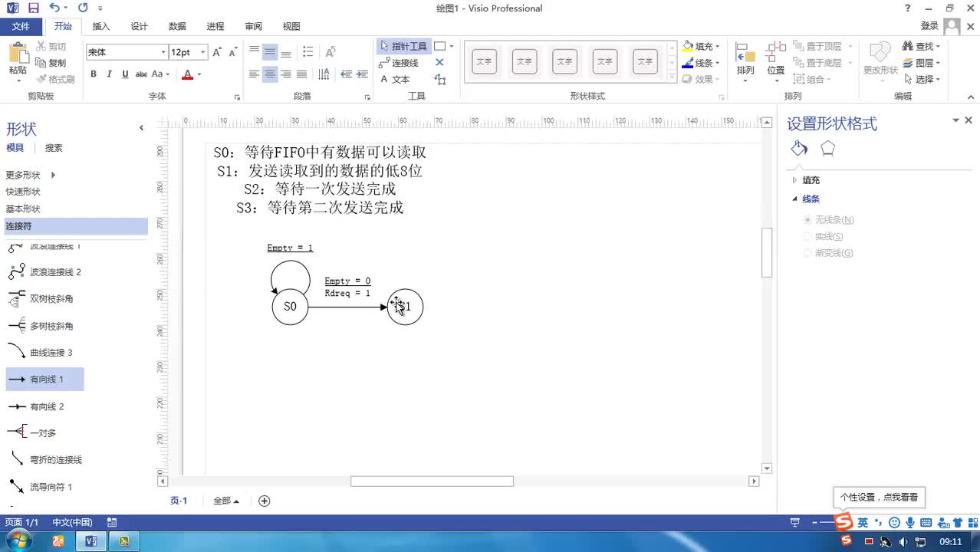Apply strikethrough formatting
The height and width of the screenshot is (552, 980).
[x=141, y=74]
